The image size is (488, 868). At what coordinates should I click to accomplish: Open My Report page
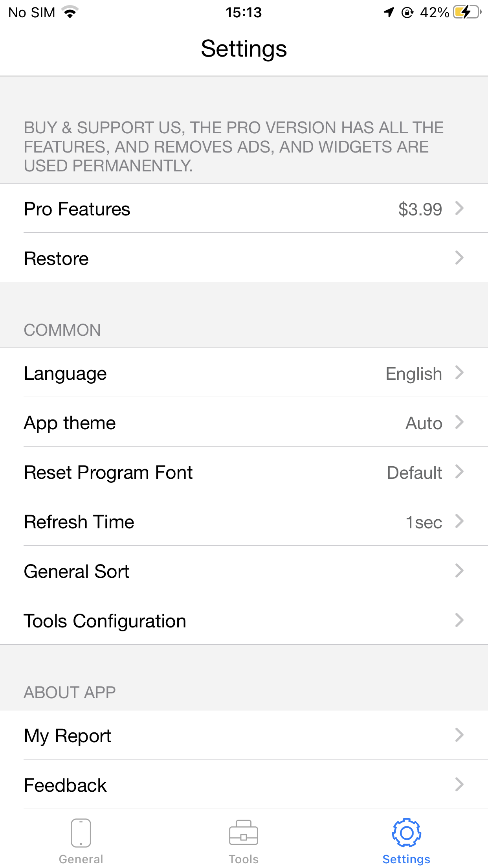pyautogui.click(x=244, y=735)
